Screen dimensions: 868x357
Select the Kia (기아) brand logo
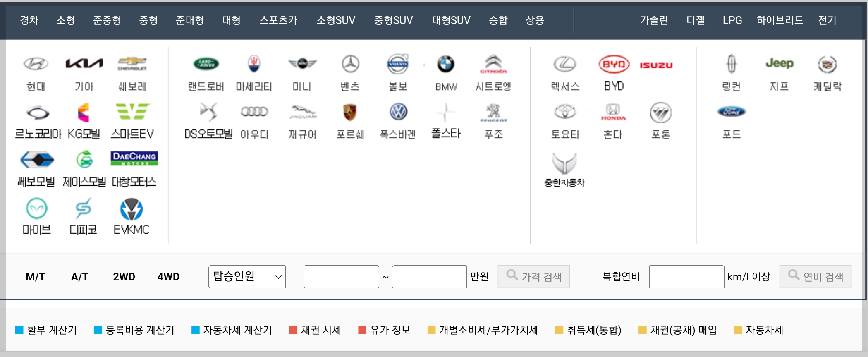tap(84, 63)
